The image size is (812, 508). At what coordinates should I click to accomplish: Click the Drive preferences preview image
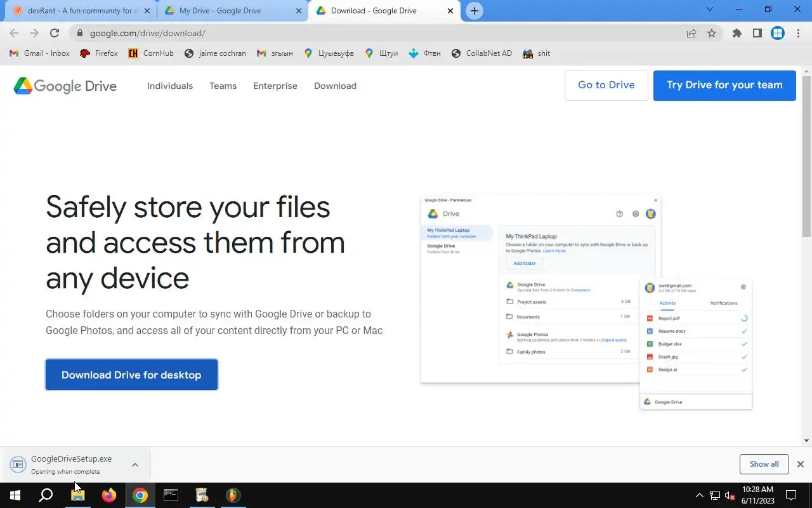(x=587, y=303)
